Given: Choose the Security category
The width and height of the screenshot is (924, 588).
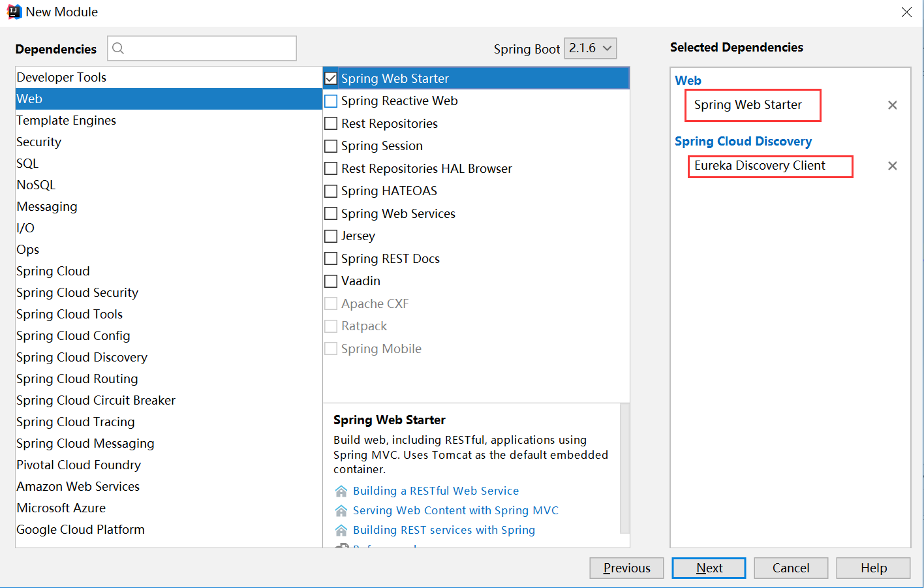Looking at the screenshot, I should tap(168, 142).
